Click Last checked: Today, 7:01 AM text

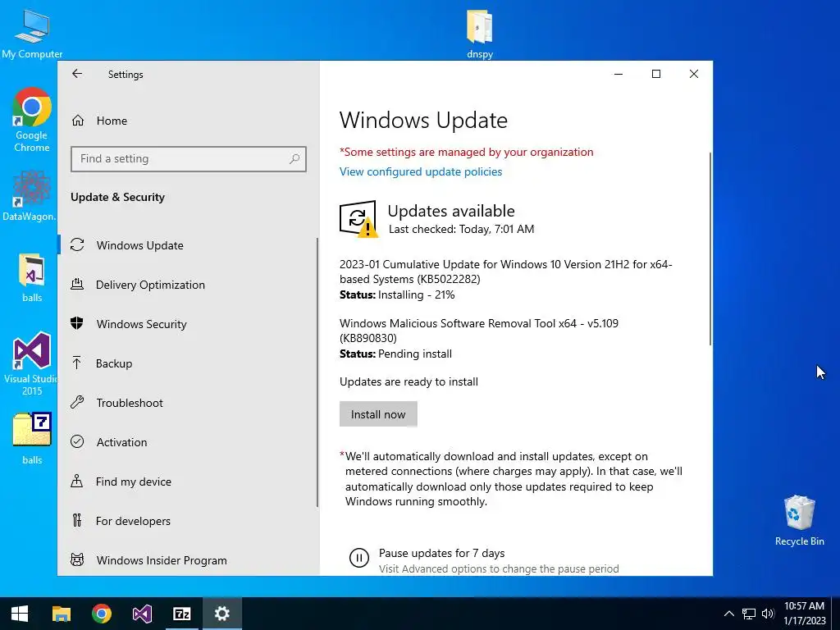[x=461, y=230]
